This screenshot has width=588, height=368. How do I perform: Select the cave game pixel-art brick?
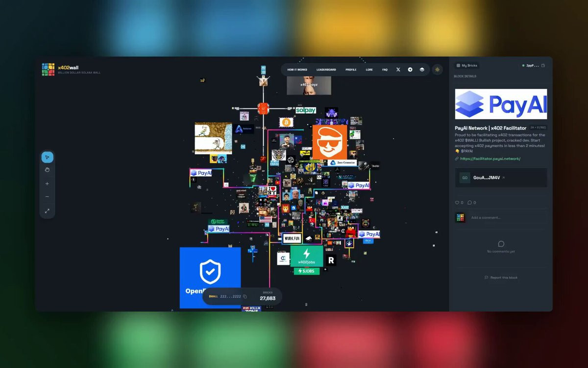tap(213, 138)
